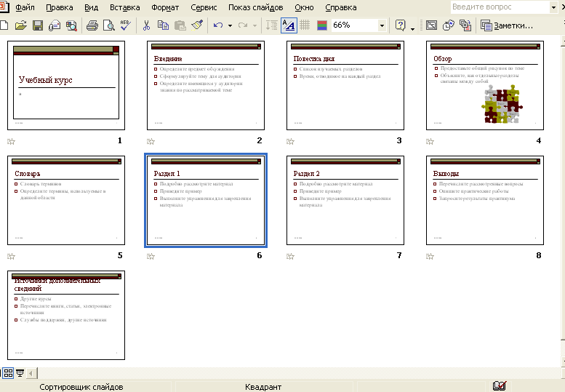565x392 pixels.
Task: Activate the Format Painter brush
Action: point(197,25)
